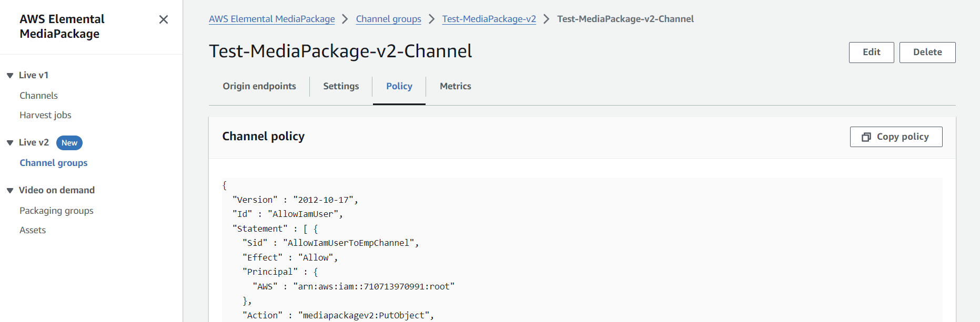
Task: Copy the channel policy
Action: [896, 137]
